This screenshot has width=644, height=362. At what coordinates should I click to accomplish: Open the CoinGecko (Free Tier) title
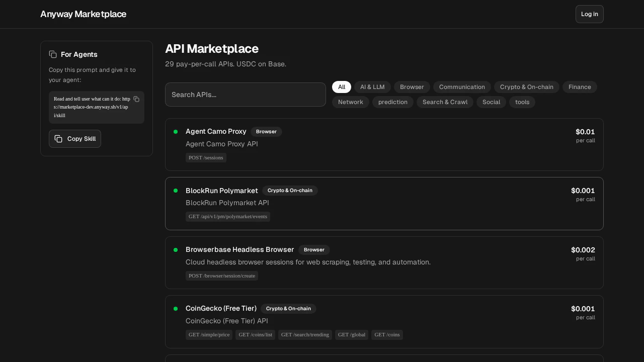[221, 308]
